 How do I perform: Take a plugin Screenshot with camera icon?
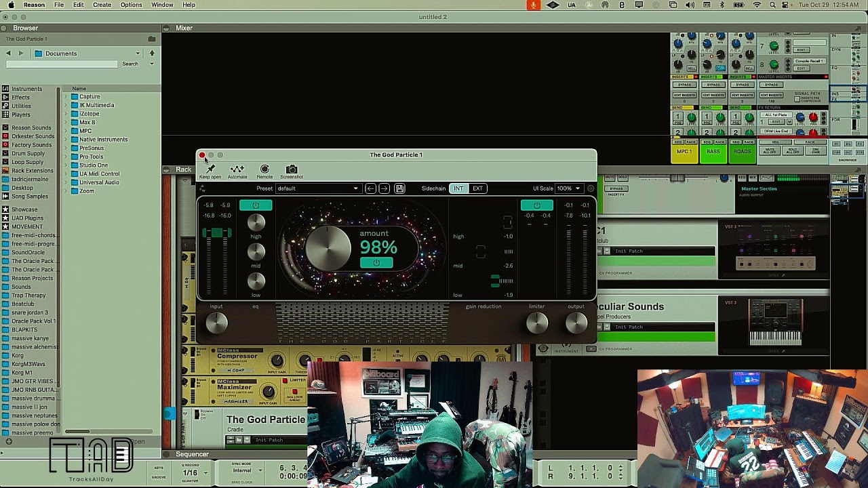coord(292,169)
